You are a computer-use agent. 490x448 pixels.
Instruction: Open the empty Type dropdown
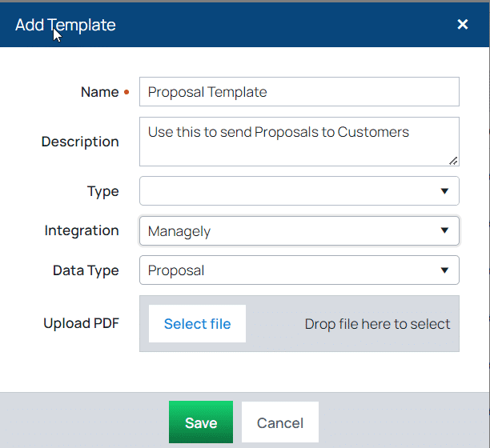tap(299, 191)
